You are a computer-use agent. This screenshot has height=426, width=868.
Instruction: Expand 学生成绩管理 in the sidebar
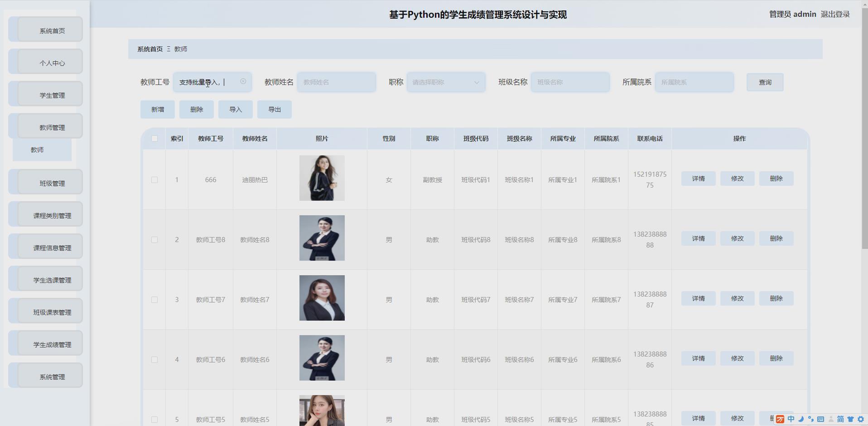[x=45, y=343]
